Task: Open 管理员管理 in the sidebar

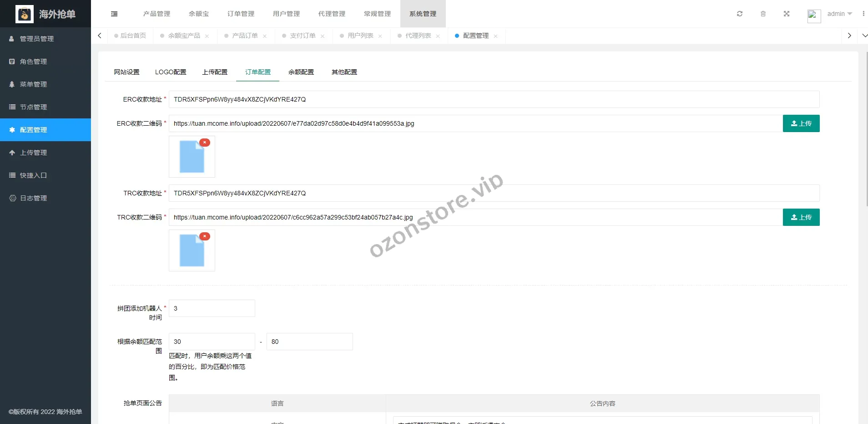Action: (x=36, y=39)
